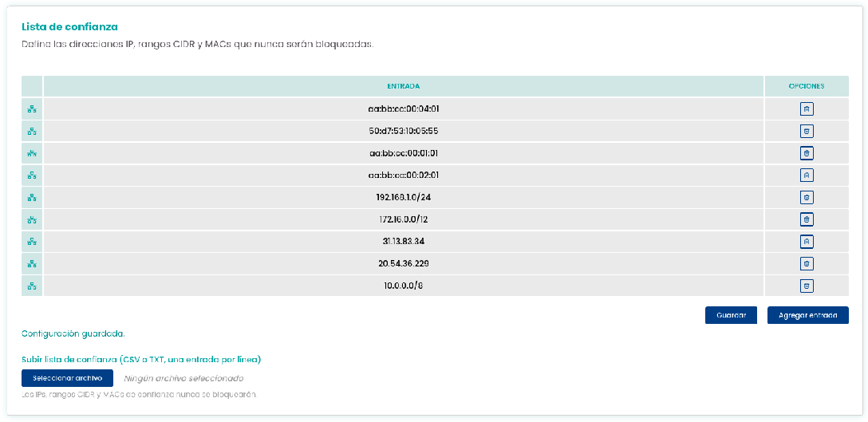Viewport: 868px width, 422px height.
Task: Delete the aa:bb:cc:00:04:01 entry
Action: (x=807, y=109)
